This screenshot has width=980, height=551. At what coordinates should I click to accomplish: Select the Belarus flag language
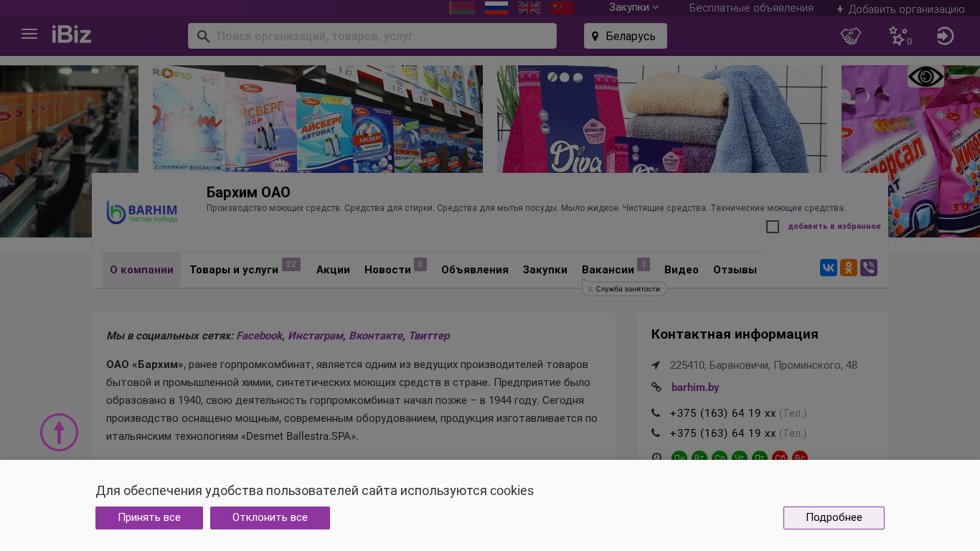pos(462,7)
